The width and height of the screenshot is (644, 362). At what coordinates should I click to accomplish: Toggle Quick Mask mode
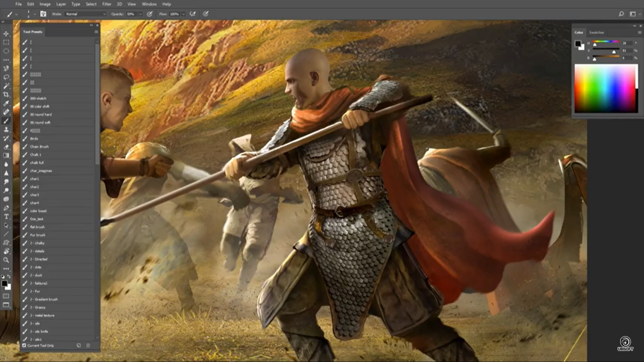click(6, 295)
